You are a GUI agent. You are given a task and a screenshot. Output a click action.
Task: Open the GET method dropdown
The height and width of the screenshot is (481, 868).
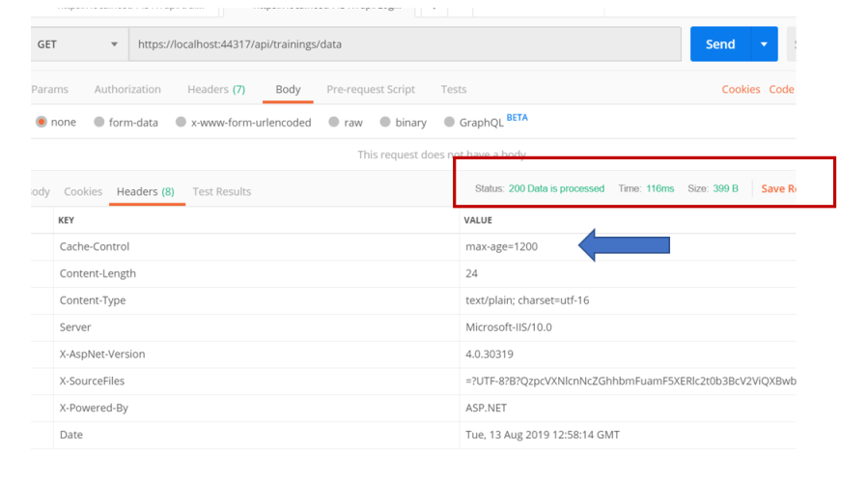[x=77, y=44]
